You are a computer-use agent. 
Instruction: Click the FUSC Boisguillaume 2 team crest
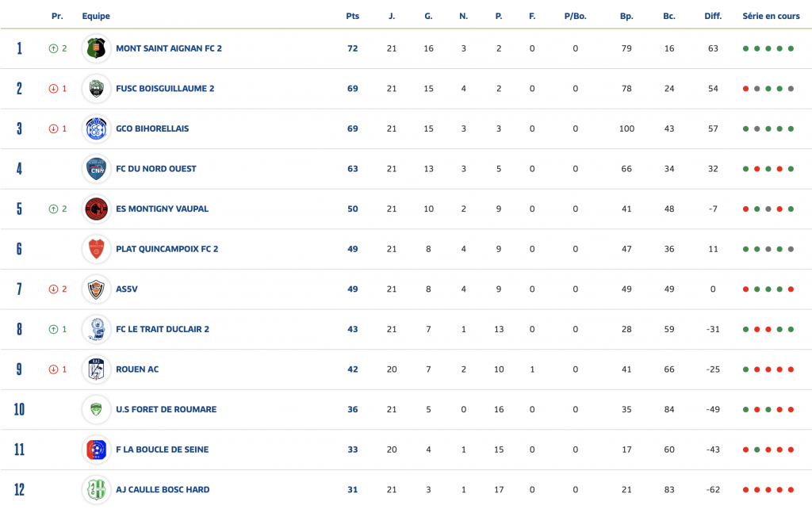(x=96, y=89)
